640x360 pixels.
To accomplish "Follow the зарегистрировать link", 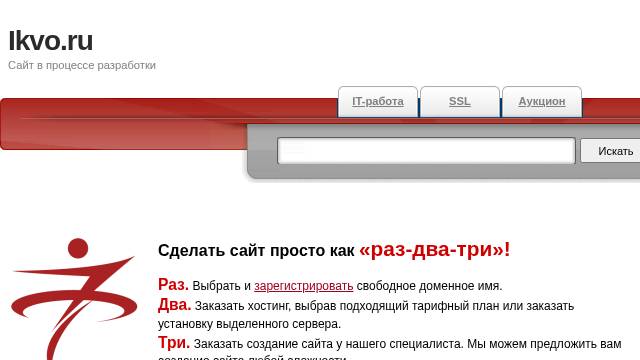I will click(303, 286).
